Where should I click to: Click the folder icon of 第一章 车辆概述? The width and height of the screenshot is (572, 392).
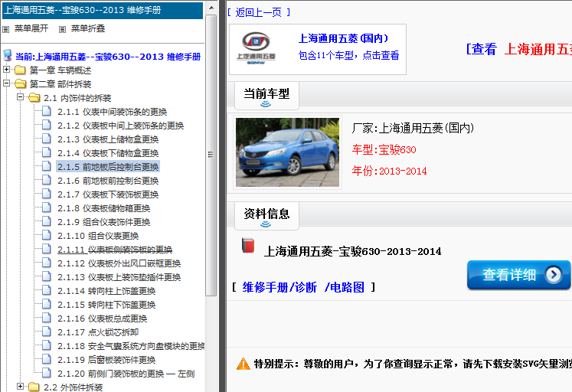coord(20,70)
